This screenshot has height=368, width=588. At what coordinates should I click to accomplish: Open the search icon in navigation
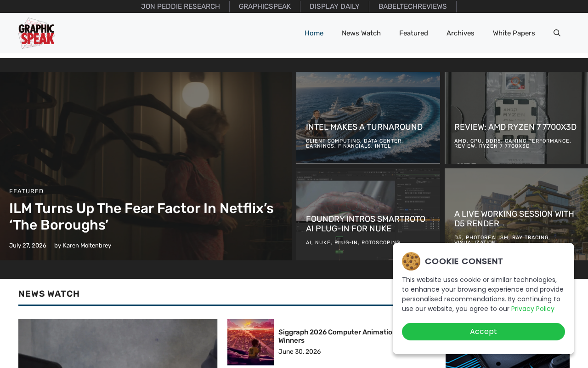coord(557,33)
